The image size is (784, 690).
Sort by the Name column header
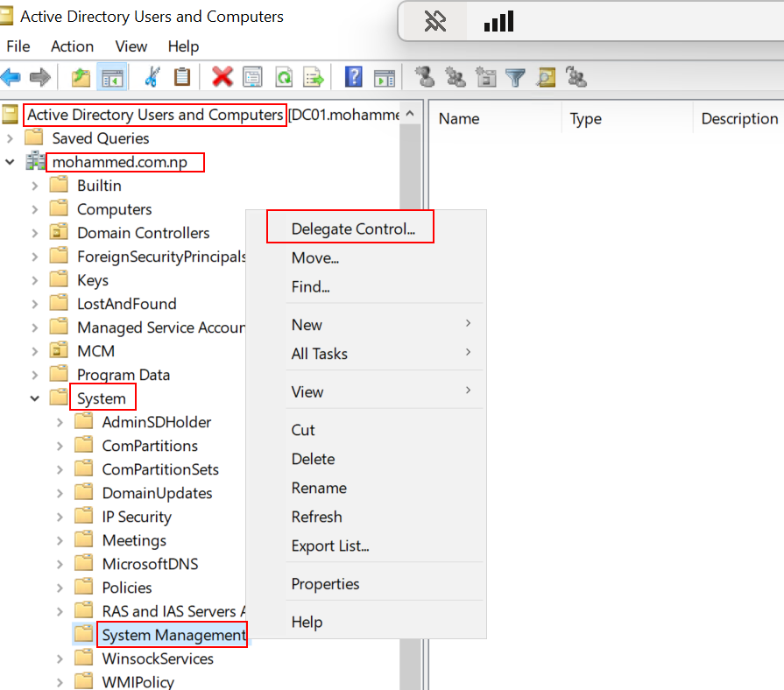460,119
